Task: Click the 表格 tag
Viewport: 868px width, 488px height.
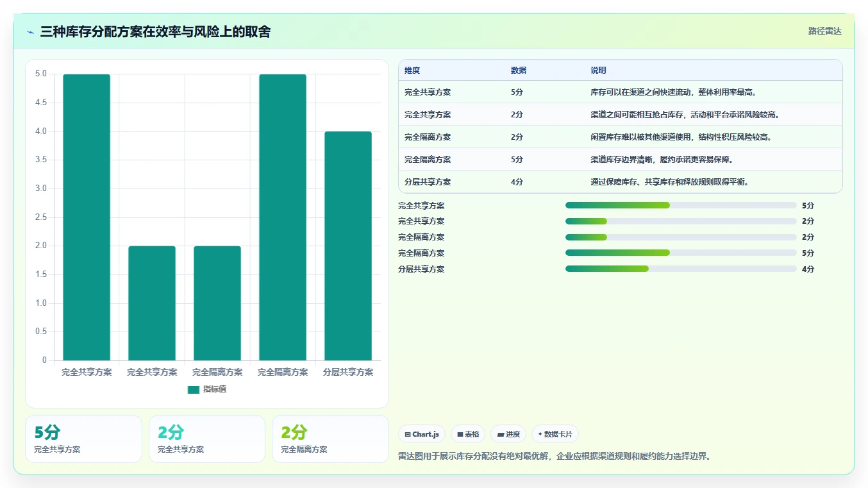Action: click(x=468, y=434)
